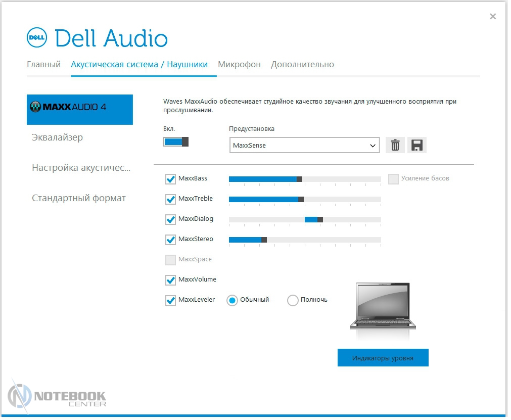The width and height of the screenshot is (511, 420).
Task: Click the floppy disk save preset icon
Action: tap(417, 146)
